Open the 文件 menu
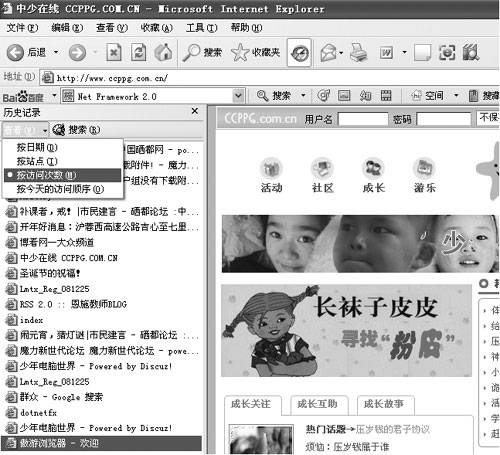 pos(22,28)
